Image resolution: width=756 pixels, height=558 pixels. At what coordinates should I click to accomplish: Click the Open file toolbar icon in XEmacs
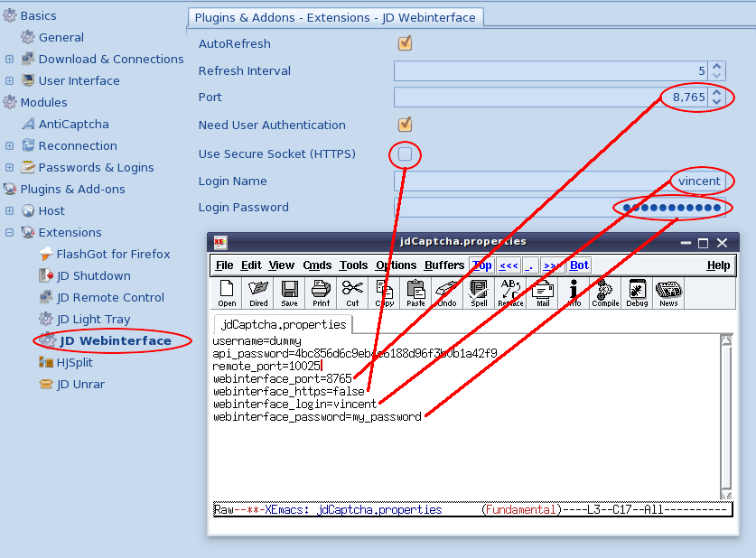point(227,293)
